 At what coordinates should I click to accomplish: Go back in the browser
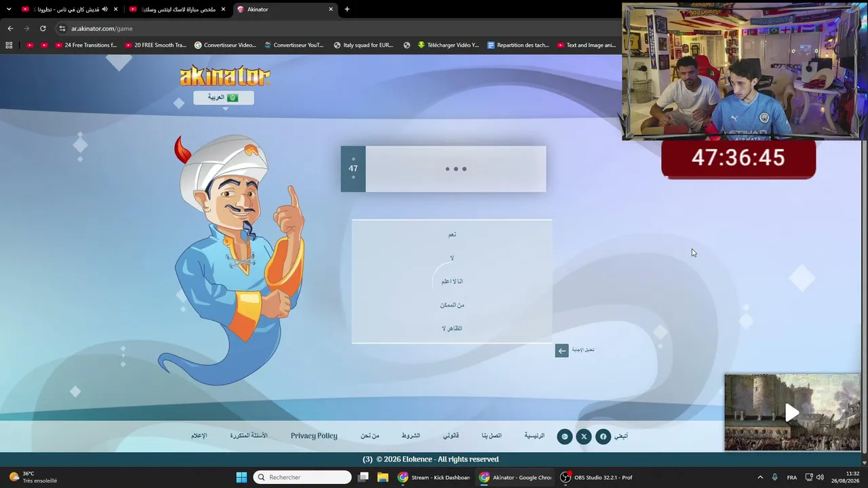[x=10, y=28]
